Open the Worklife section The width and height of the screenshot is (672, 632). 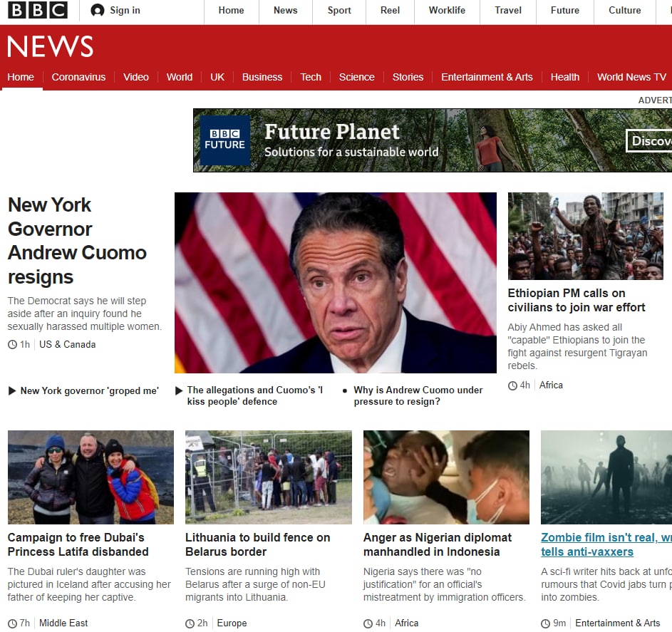(447, 10)
